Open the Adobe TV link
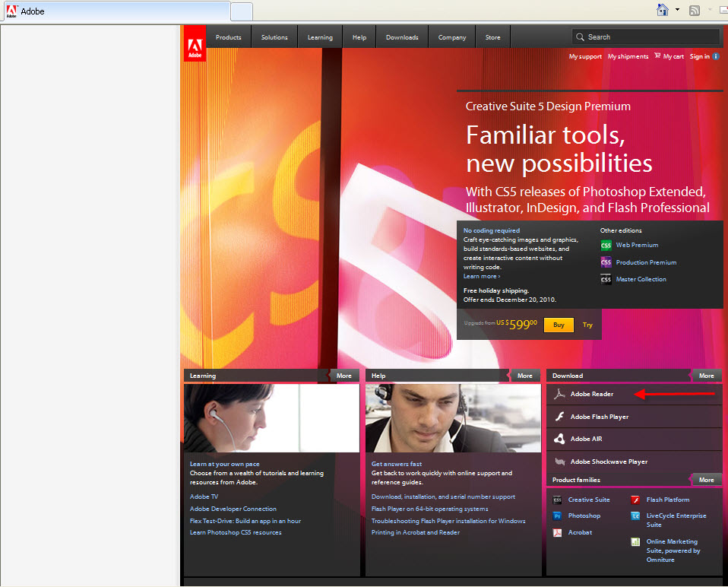 tap(204, 497)
